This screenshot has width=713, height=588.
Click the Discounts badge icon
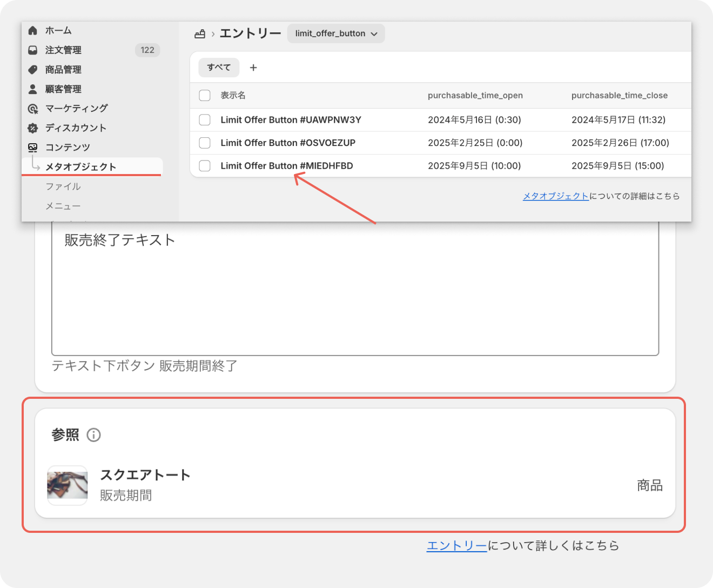(x=33, y=128)
